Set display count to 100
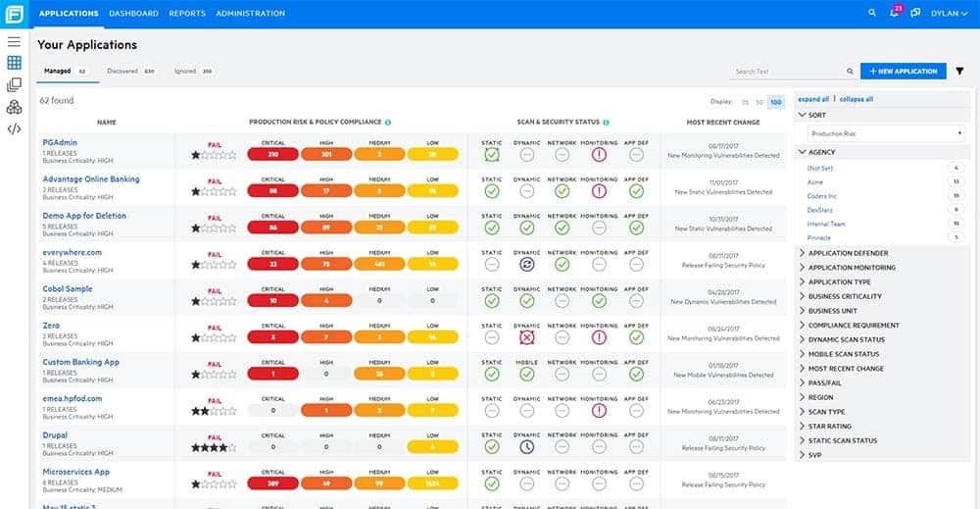Screen dimensions: 980x509 click(775, 102)
